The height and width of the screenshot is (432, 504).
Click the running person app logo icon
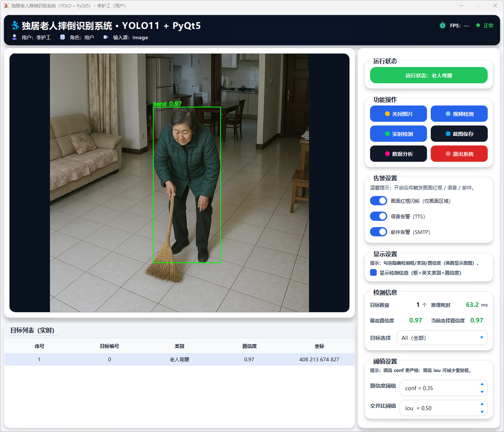(15, 25)
